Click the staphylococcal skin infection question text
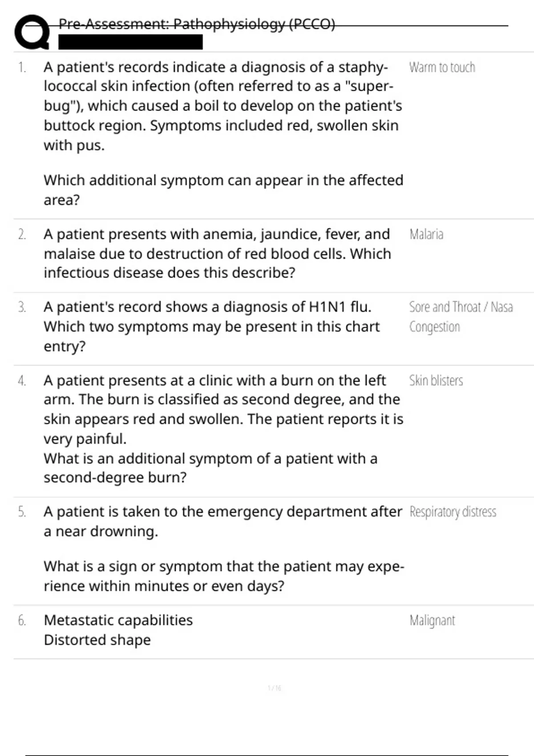This screenshot has height=756, width=534. tap(223, 133)
